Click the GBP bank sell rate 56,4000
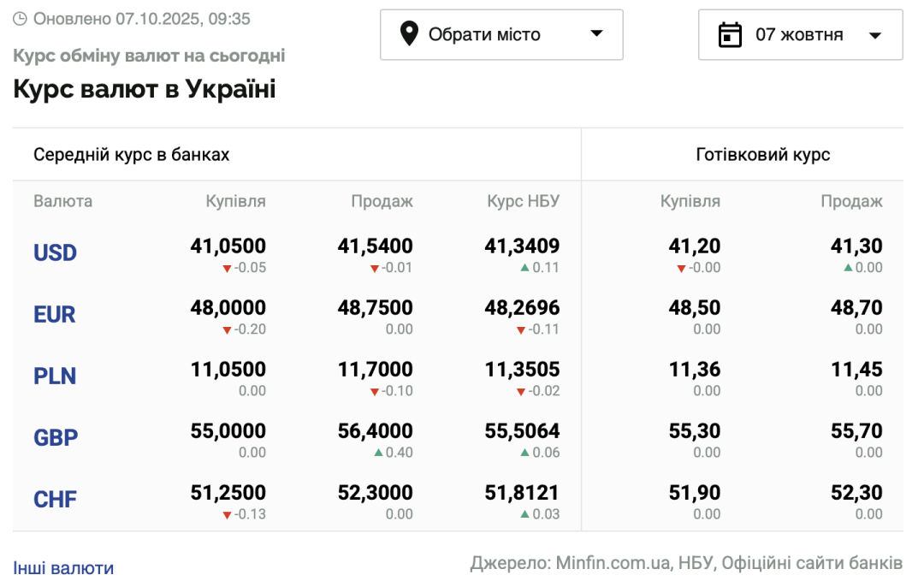This screenshot has height=587, width=924. coord(375,431)
